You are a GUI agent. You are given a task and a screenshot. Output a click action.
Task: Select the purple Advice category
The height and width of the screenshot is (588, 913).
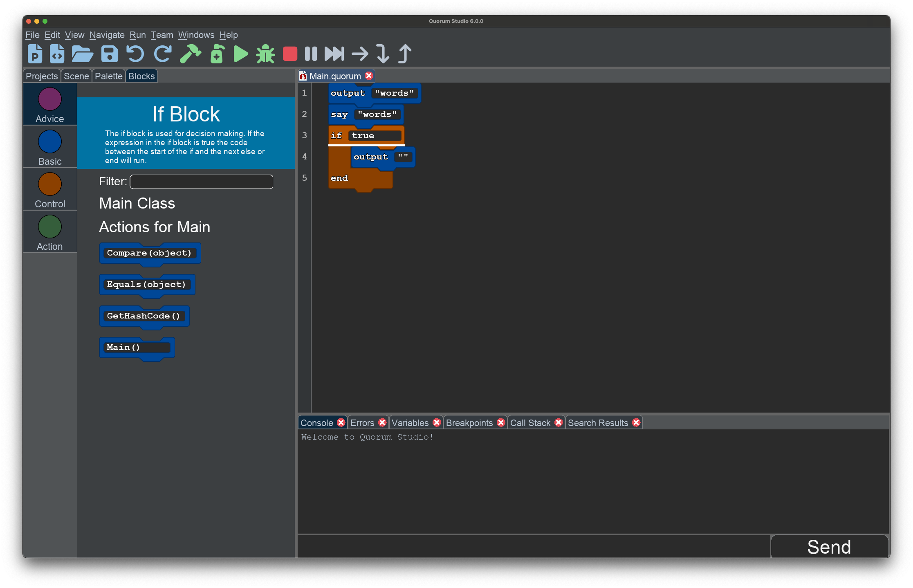(50, 105)
